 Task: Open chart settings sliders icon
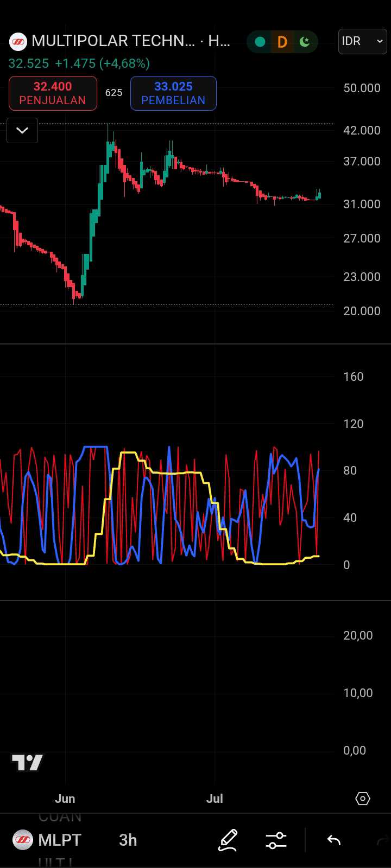click(x=276, y=840)
